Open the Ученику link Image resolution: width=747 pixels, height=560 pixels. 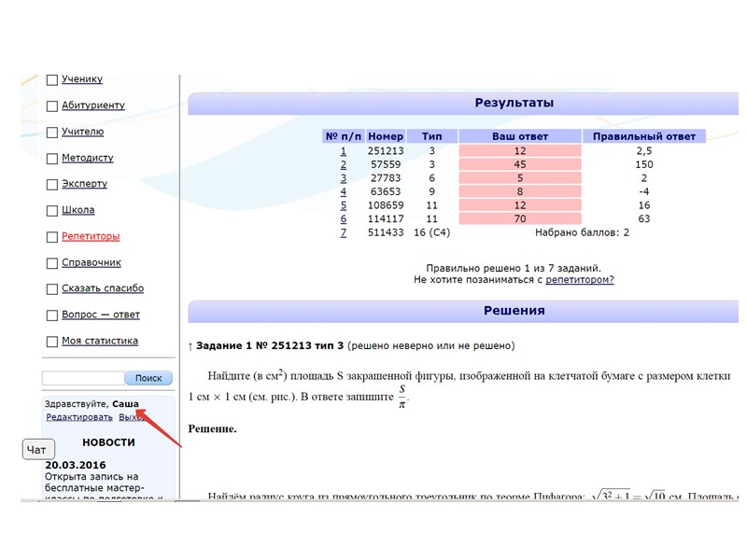[82, 79]
